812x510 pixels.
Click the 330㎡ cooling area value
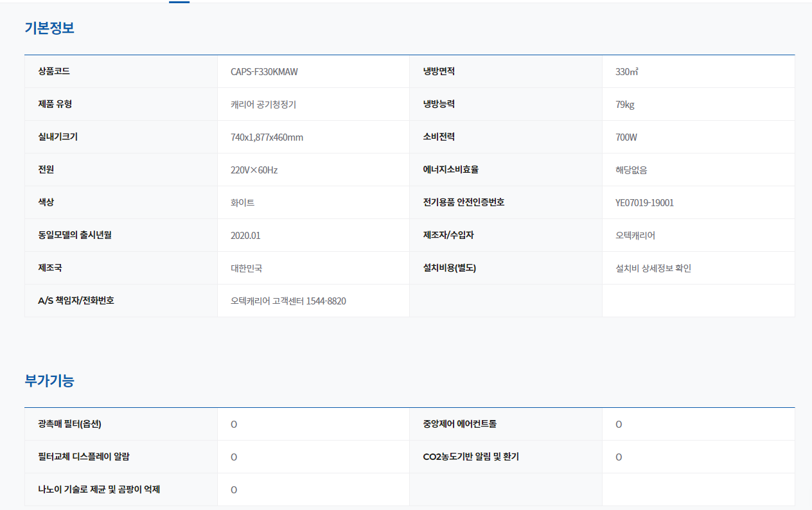(626, 72)
